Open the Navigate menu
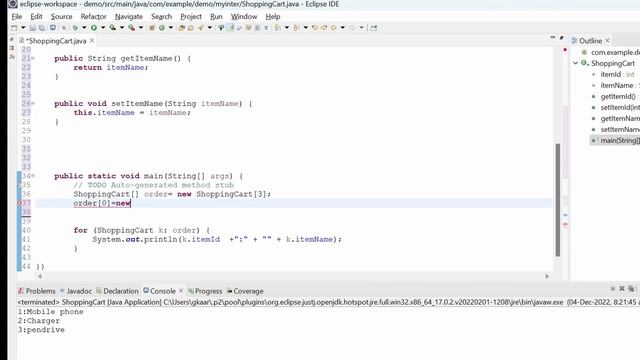 (x=129, y=16)
